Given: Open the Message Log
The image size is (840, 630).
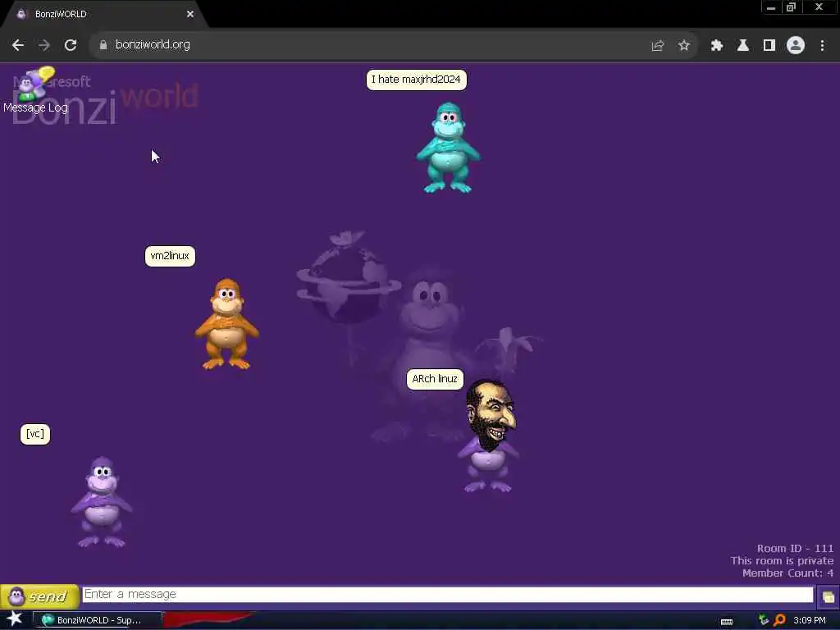Looking at the screenshot, I should (35, 90).
